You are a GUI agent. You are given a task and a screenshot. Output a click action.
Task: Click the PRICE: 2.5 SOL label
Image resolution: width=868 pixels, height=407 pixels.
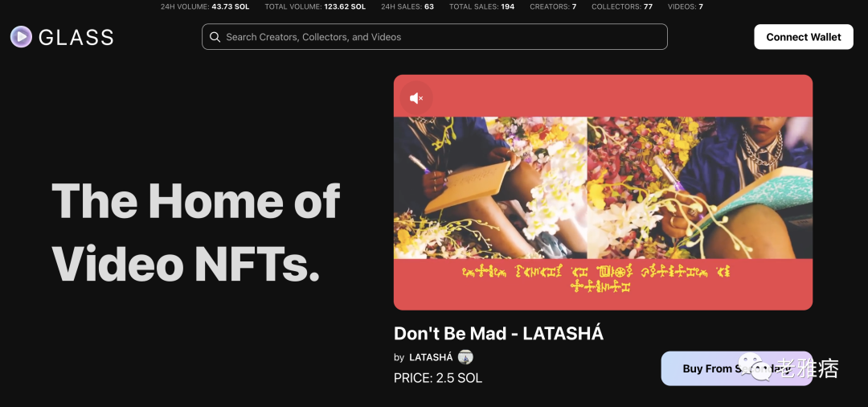(438, 378)
